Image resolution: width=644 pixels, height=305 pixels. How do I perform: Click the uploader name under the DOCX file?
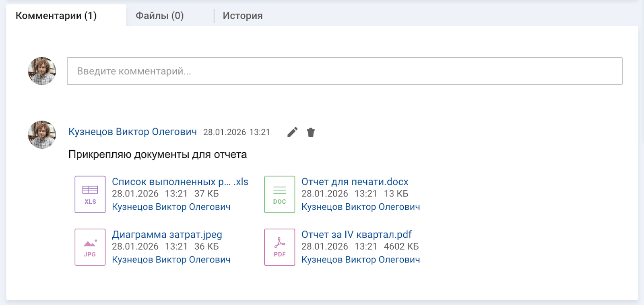pyautogui.click(x=361, y=207)
